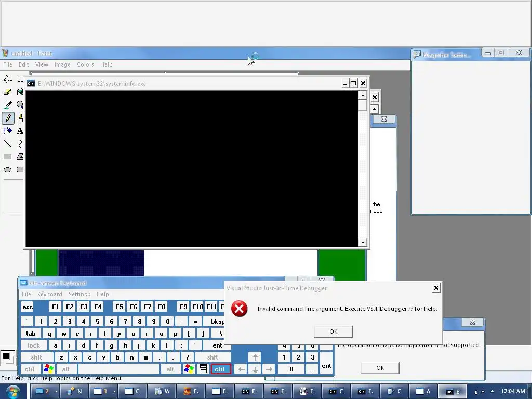Choose the straight Line tool
The image size is (532, 399).
pyautogui.click(x=8, y=144)
